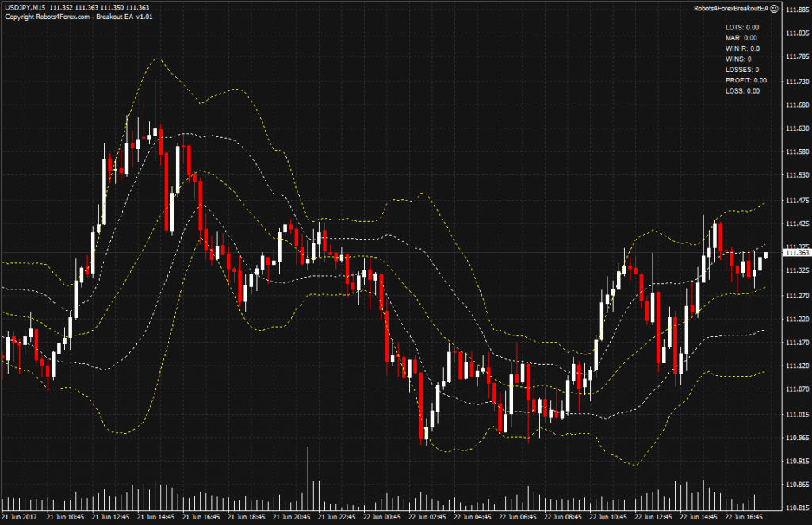Click the 21 Jun 18:45 time label

(x=246, y=517)
